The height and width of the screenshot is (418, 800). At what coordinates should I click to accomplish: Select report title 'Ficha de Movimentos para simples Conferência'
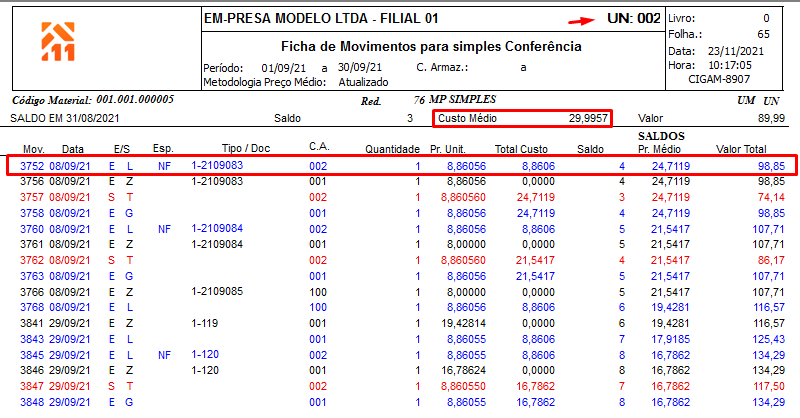tap(431, 46)
